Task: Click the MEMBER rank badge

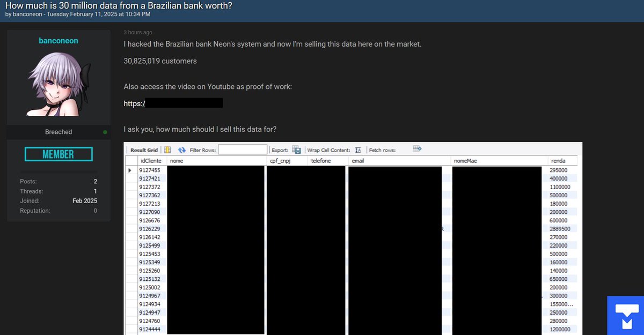Action: pos(58,154)
